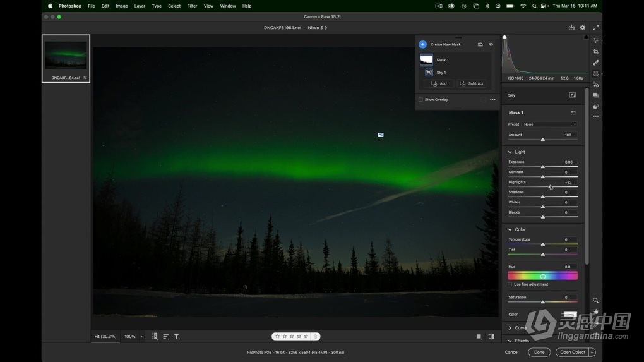Viewport: 644px width, 362px height.
Task: Select the Crop tool
Action: (x=595, y=51)
